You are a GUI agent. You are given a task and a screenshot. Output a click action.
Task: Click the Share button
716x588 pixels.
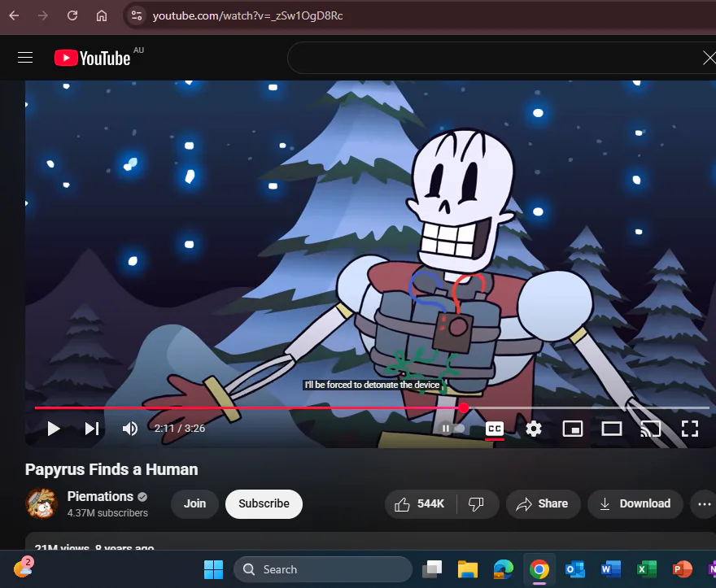point(543,503)
